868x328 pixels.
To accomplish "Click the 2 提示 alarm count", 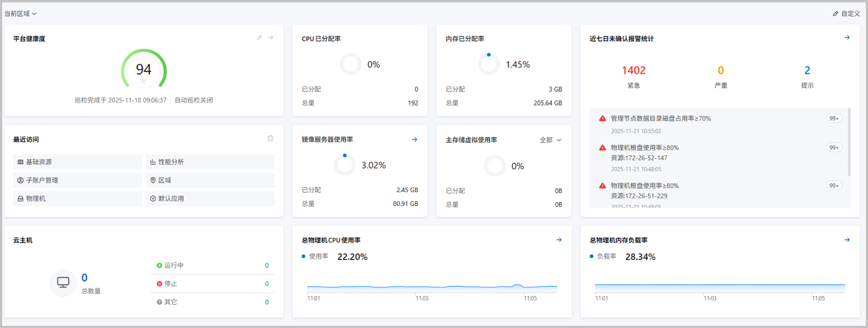I will tap(807, 71).
